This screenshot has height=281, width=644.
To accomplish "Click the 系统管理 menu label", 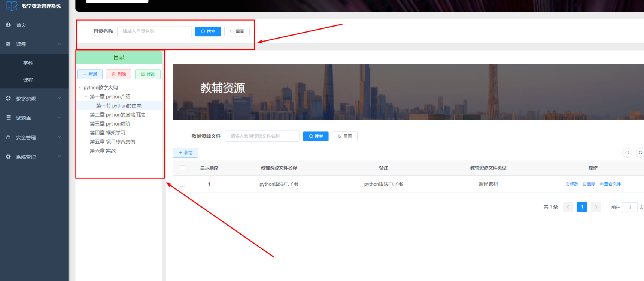I will click(x=26, y=157).
